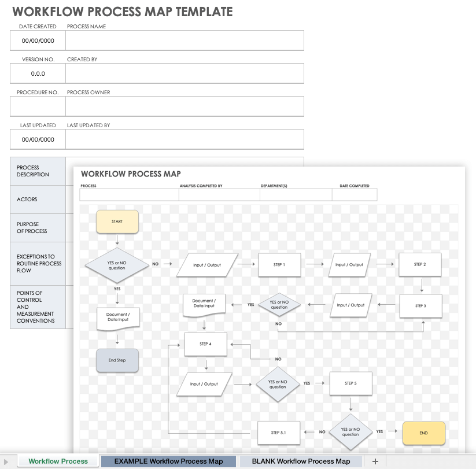
Task: Select the Document / Data Input shape above End Step
Action: [118, 319]
